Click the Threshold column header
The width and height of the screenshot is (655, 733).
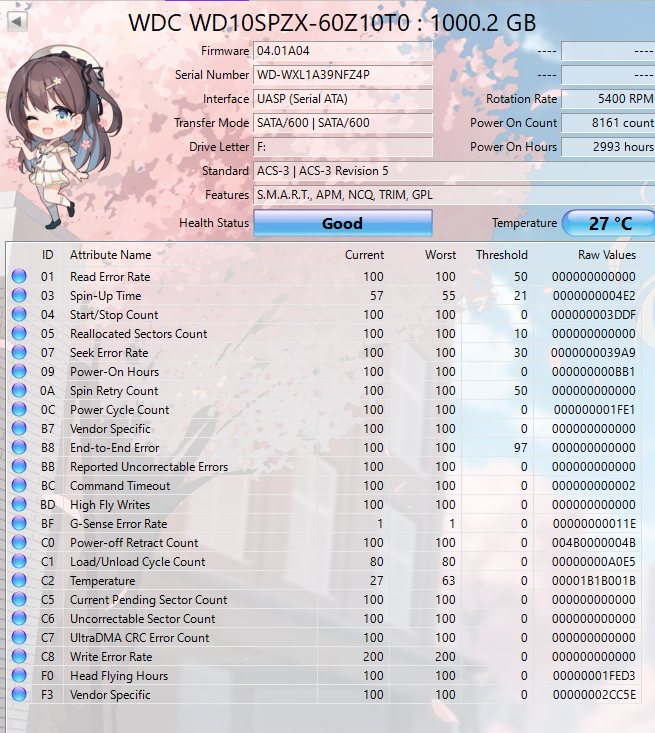(502, 255)
